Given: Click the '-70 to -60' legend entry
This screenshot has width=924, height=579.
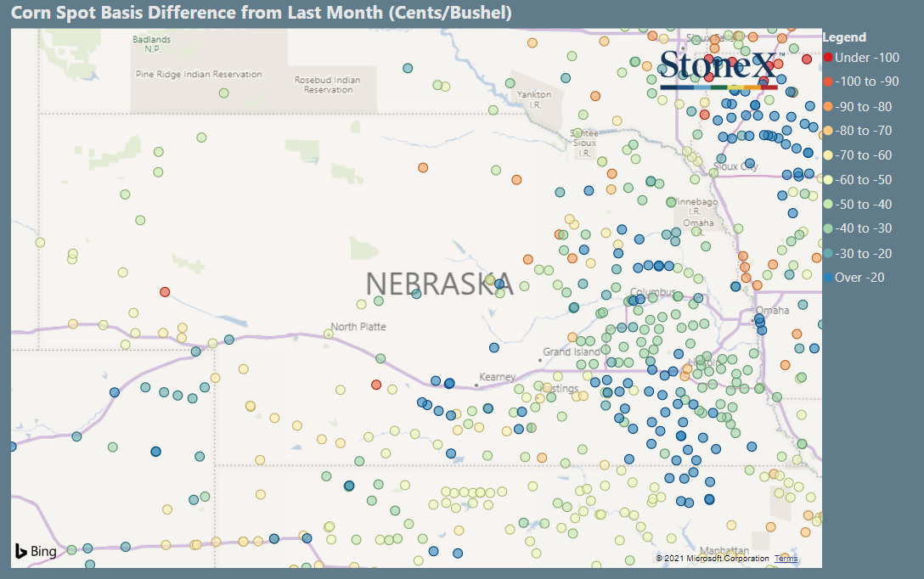Looking at the screenshot, I should [x=858, y=155].
